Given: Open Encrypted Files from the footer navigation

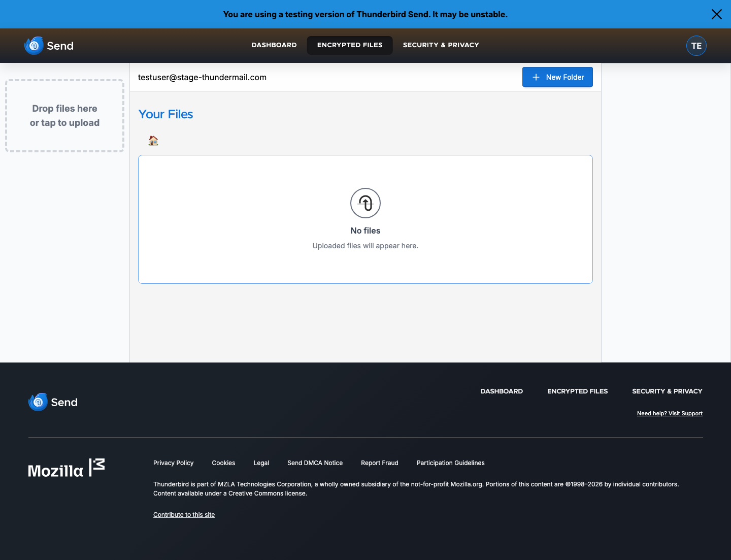Looking at the screenshot, I should tap(577, 391).
